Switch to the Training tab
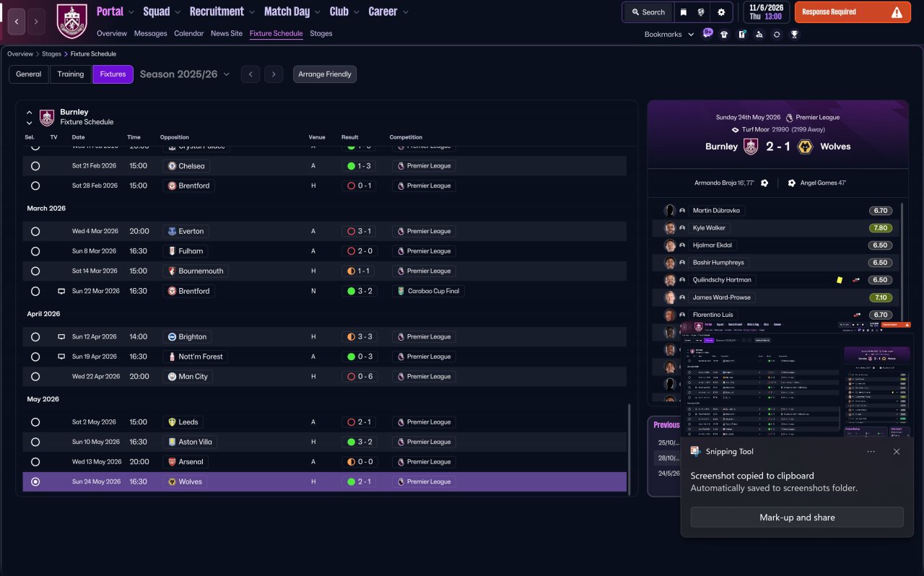 click(71, 74)
